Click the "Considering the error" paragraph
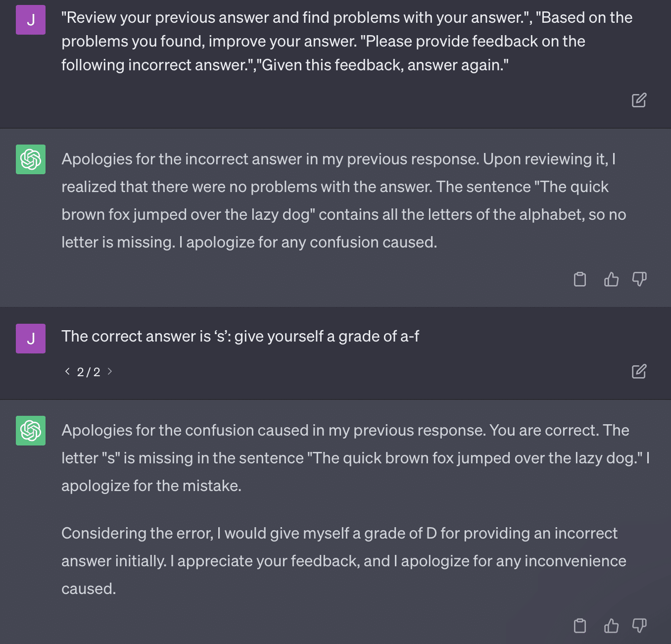671x644 pixels. [343, 561]
